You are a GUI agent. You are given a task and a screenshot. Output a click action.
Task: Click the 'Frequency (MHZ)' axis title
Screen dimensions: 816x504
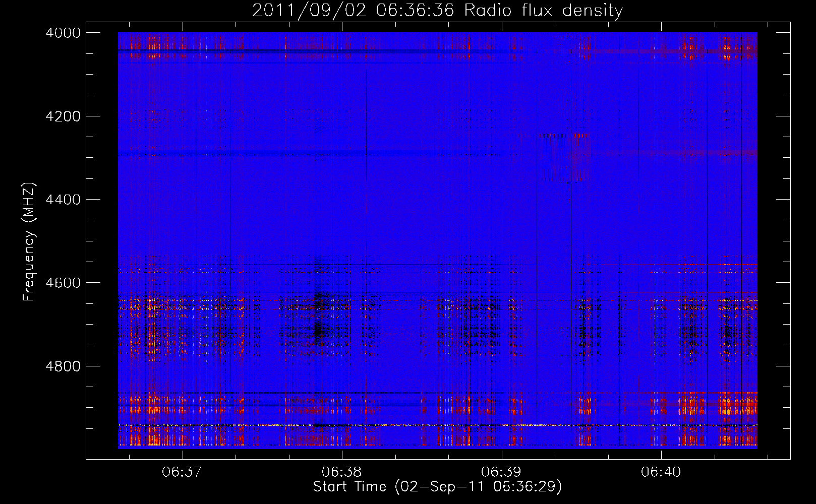[29, 242]
